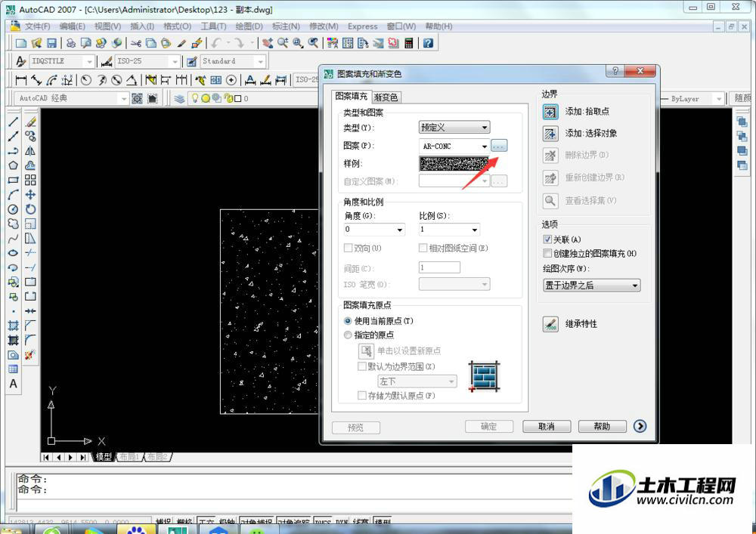
Task: Select the Array modify tool
Action: coord(30,180)
